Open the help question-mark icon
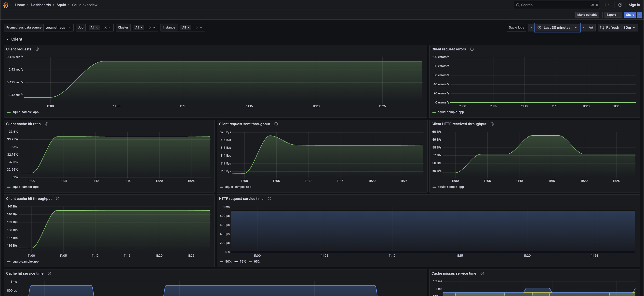This screenshot has width=644, height=296. [620, 5]
